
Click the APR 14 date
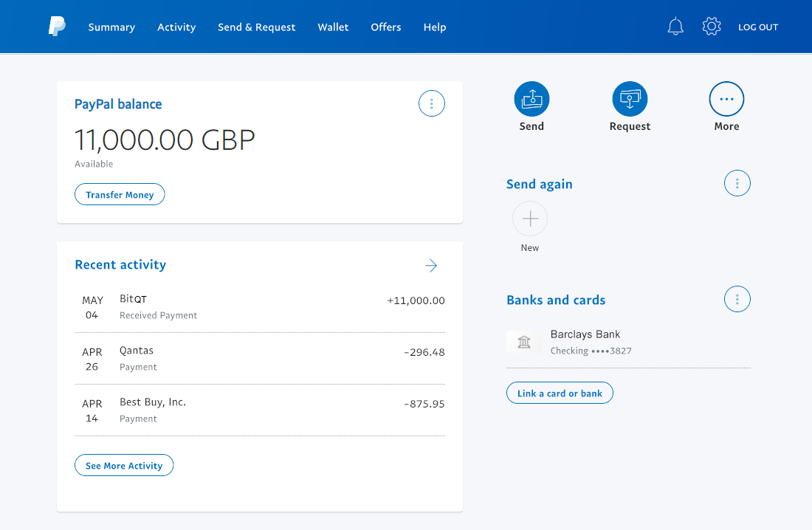point(92,411)
